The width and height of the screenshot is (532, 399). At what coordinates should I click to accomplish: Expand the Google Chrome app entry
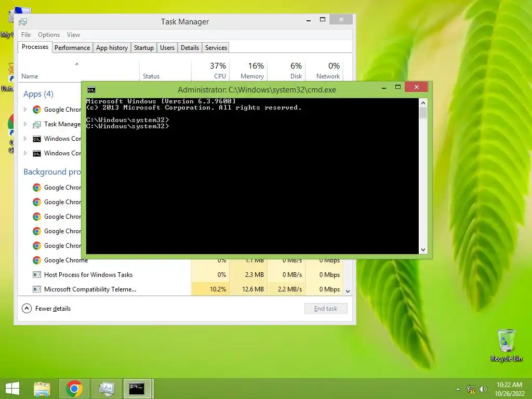[25, 109]
